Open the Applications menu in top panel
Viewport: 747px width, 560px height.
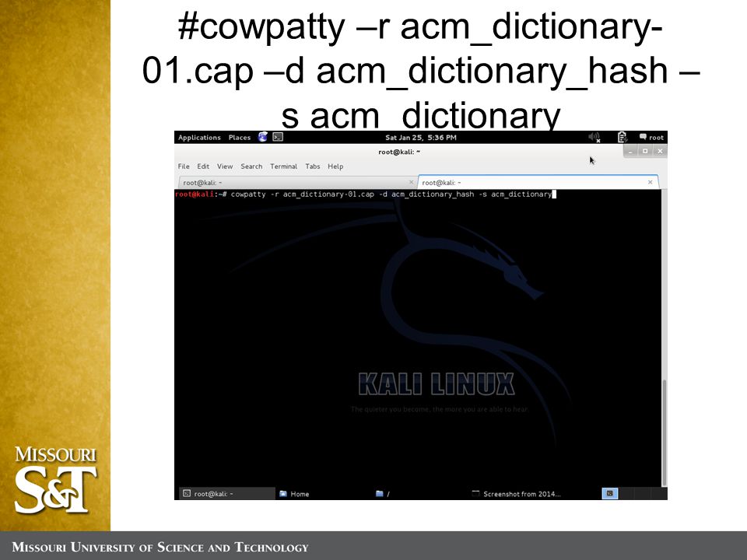click(199, 138)
